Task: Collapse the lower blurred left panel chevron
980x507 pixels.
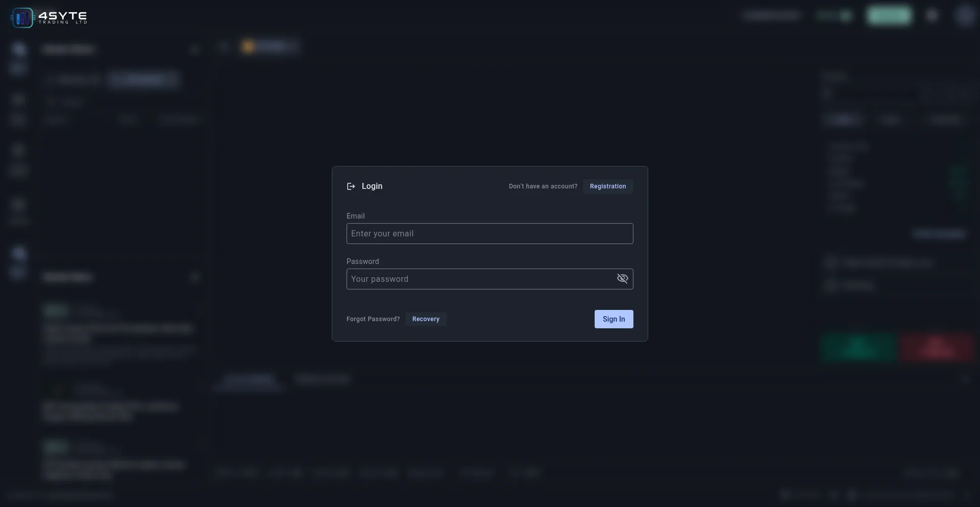Action: [194, 277]
